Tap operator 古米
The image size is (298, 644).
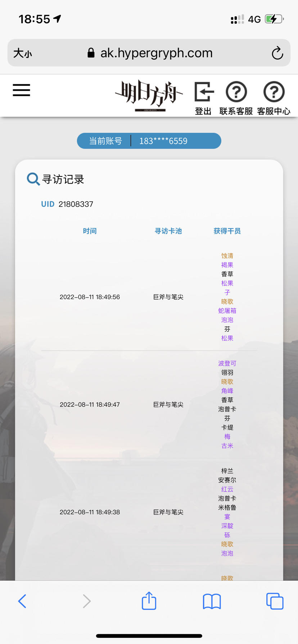pyautogui.click(x=227, y=446)
